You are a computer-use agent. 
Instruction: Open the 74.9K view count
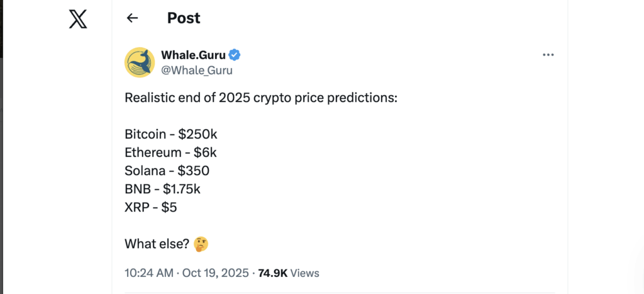tap(273, 273)
